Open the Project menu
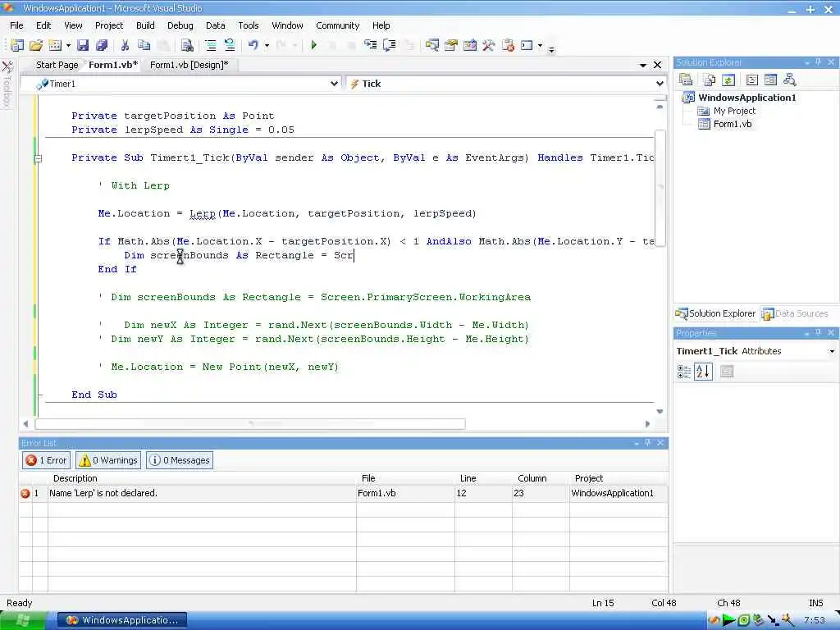This screenshot has width=840, height=630. [109, 25]
